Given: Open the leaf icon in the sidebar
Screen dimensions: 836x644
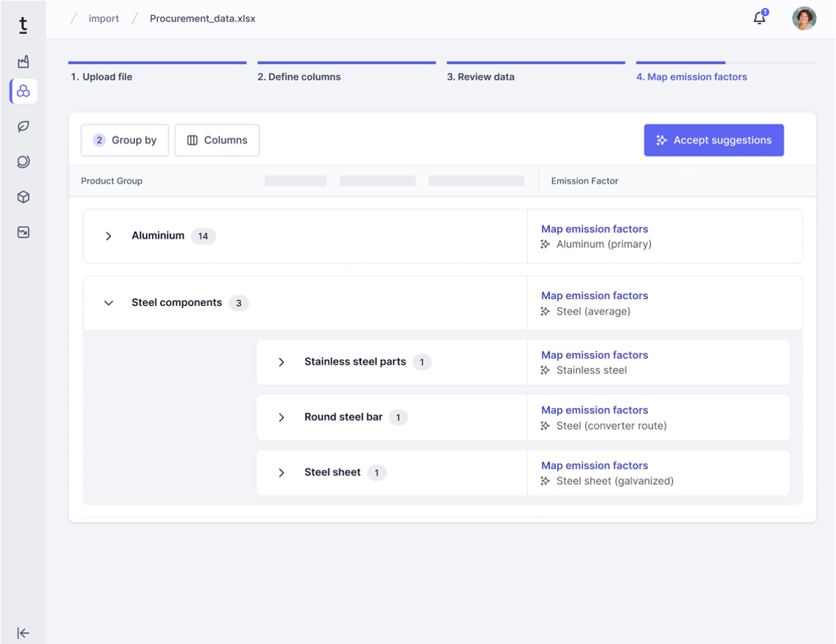Looking at the screenshot, I should click(23, 126).
